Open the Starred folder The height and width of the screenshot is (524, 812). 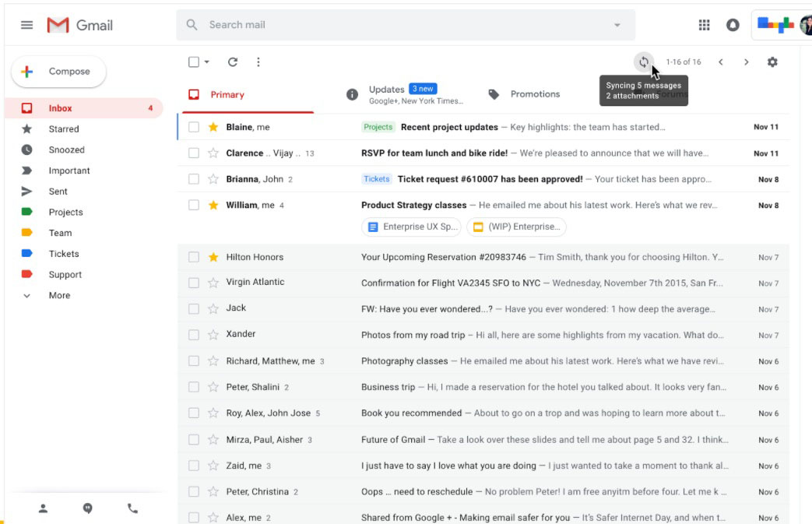point(64,129)
